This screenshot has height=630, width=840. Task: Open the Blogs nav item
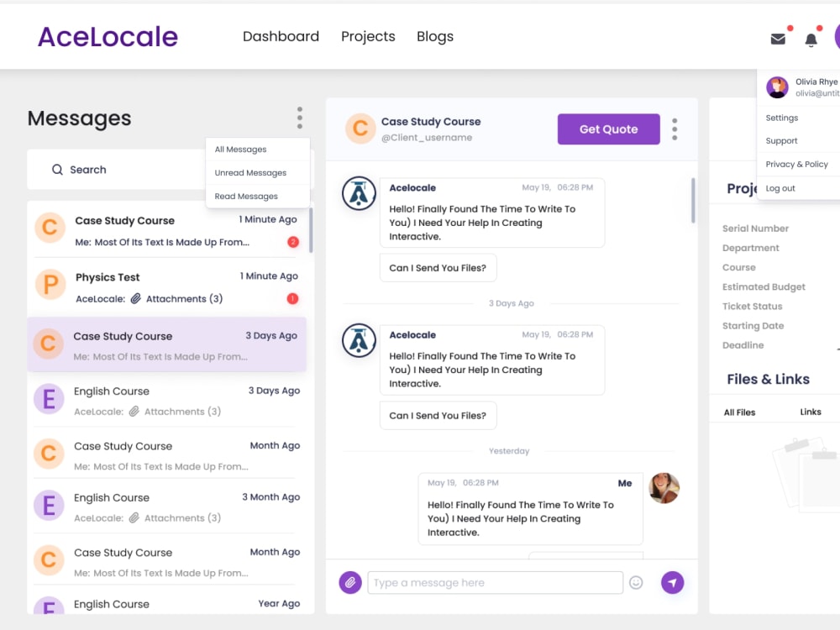click(x=435, y=36)
